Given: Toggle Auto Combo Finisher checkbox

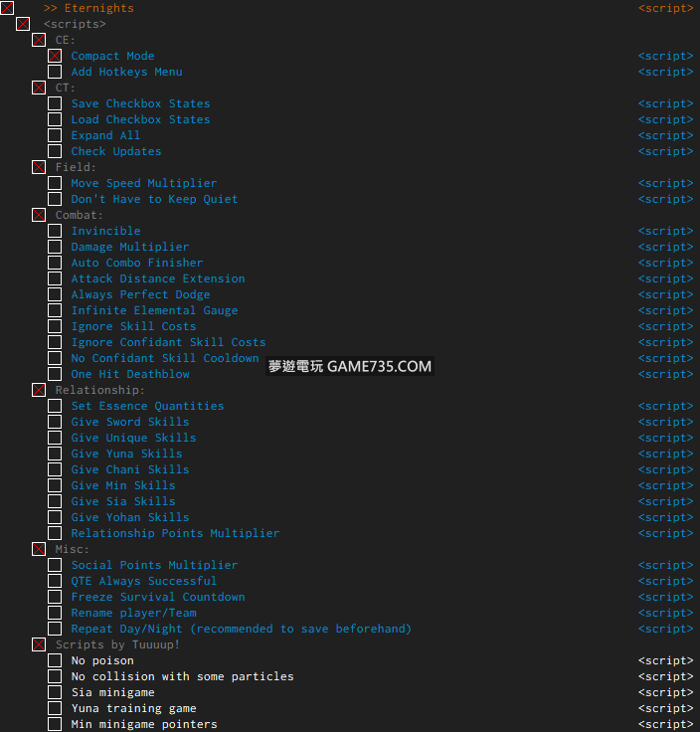Looking at the screenshot, I should tap(55, 263).
